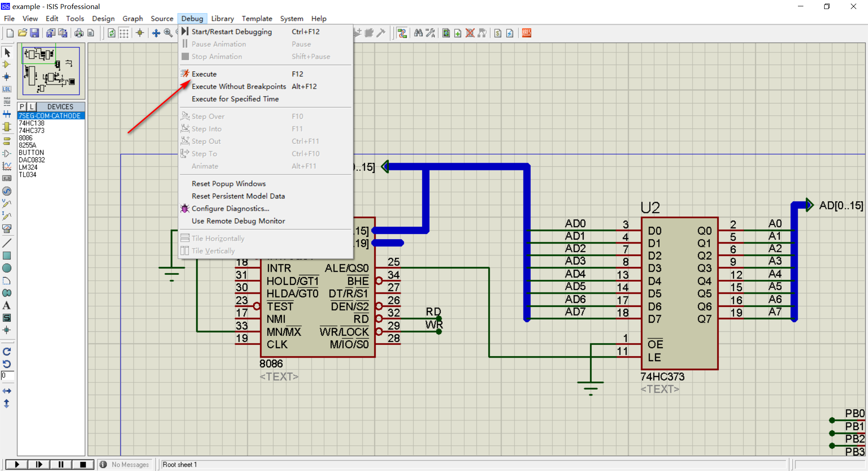This screenshot has height=471, width=868.
Task: Select the Terminals Mode tool
Action: [7, 141]
